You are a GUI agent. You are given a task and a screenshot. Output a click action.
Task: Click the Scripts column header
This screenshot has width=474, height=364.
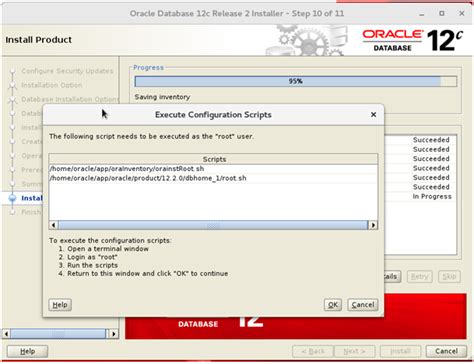214,159
